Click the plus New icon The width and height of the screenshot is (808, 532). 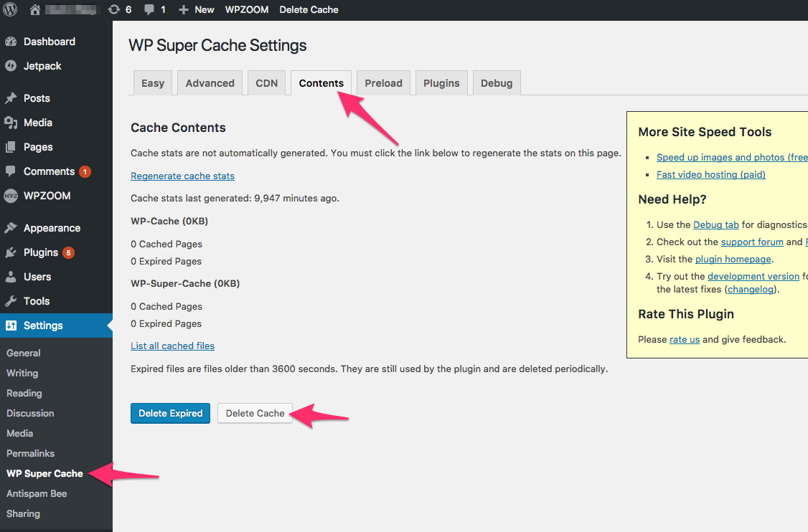pos(184,10)
